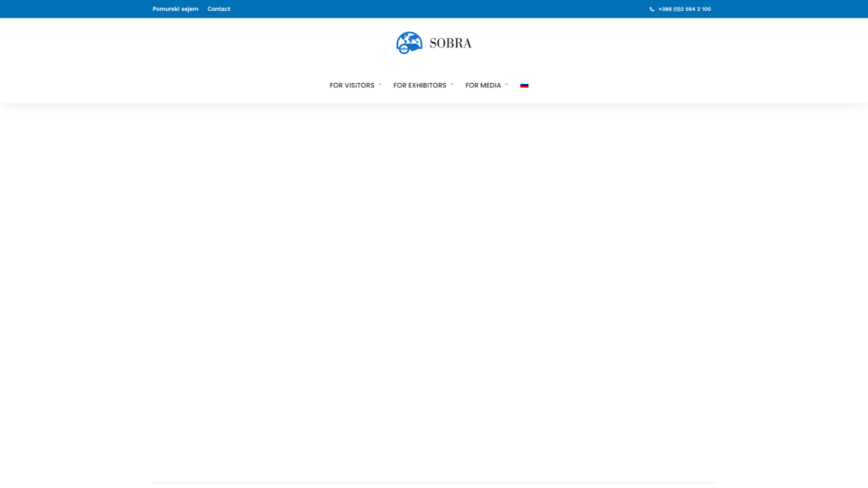
Task: Click the phone handset icon
Action: [652, 9]
